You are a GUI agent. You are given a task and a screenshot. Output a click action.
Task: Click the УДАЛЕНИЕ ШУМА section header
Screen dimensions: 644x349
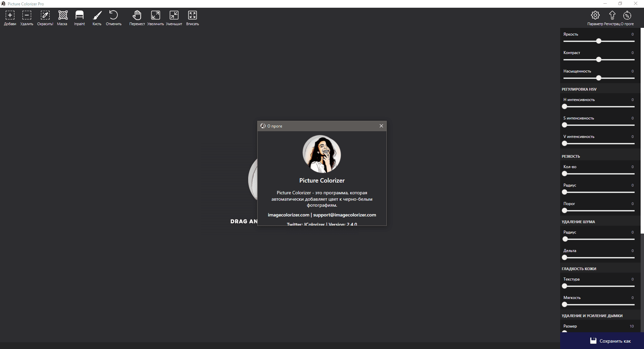[578, 222]
